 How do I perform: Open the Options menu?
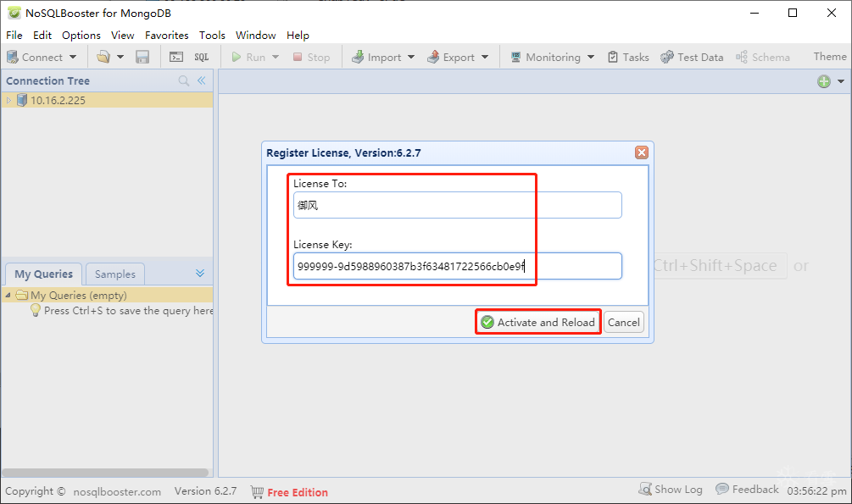(81, 36)
